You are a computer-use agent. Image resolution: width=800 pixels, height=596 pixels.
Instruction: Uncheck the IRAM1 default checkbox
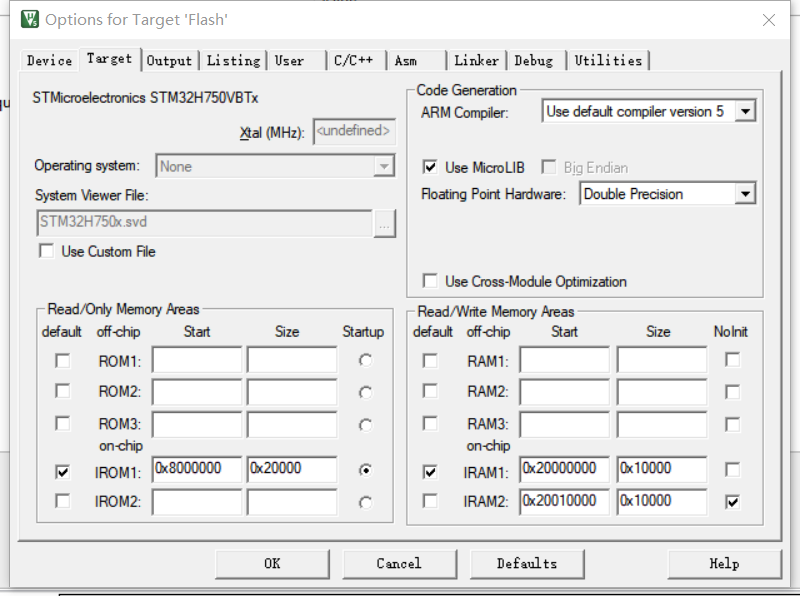[430, 471]
